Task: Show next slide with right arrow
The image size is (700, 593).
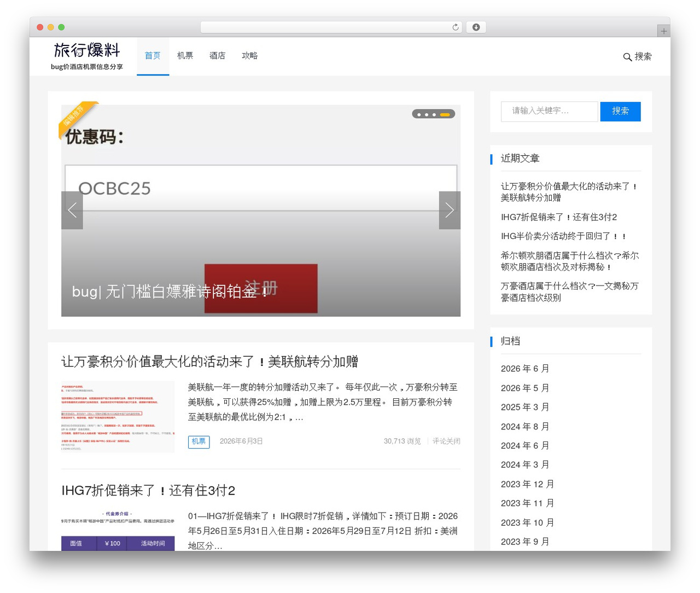Action: pyautogui.click(x=450, y=210)
